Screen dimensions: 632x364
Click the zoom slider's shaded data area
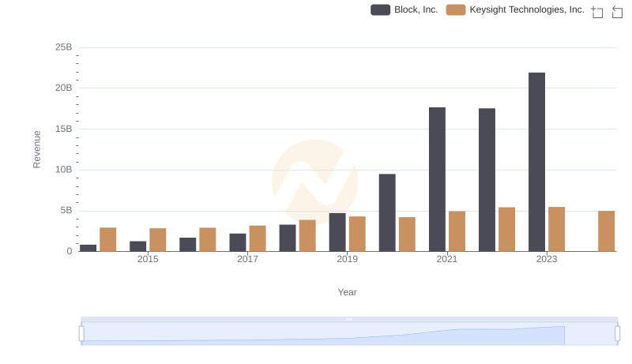point(322,336)
